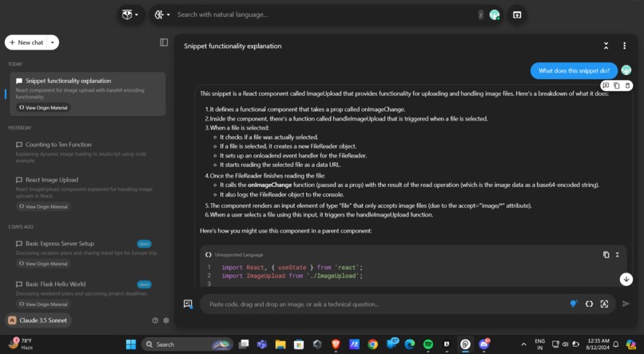Open the user profile avatar in the top bar
Viewport: 644px width, 354px height.
point(495,15)
